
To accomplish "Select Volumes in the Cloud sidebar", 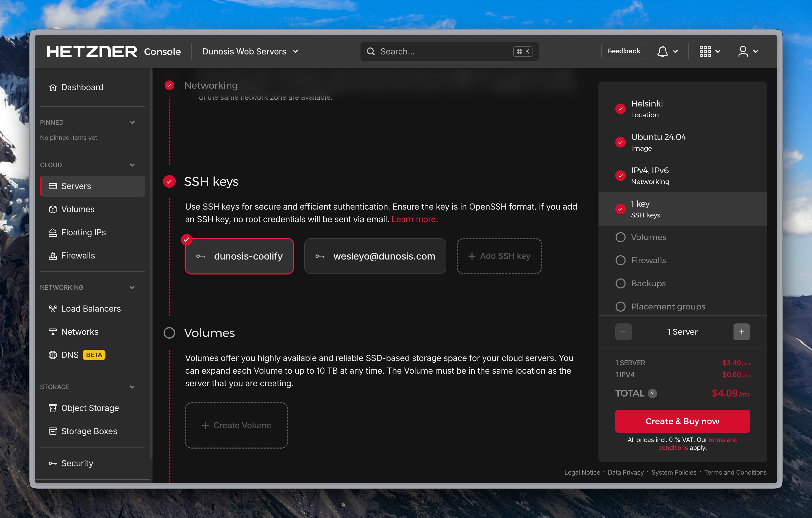I will coord(78,209).
